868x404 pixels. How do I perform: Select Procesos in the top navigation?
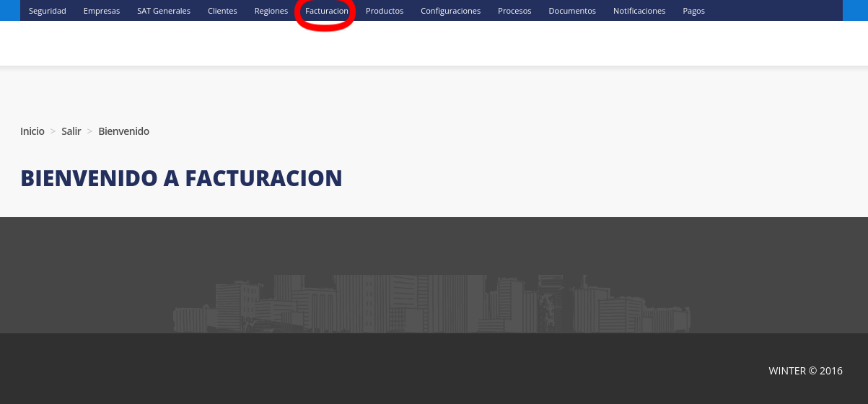514,11
